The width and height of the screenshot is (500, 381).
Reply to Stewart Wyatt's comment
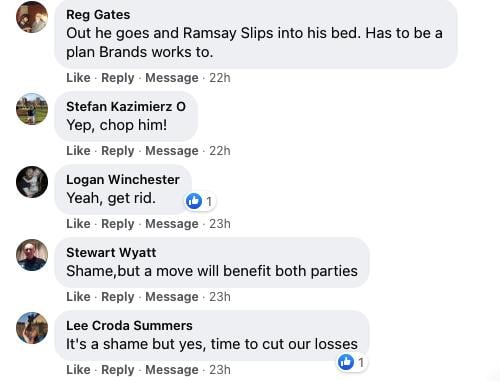(118, 297)
